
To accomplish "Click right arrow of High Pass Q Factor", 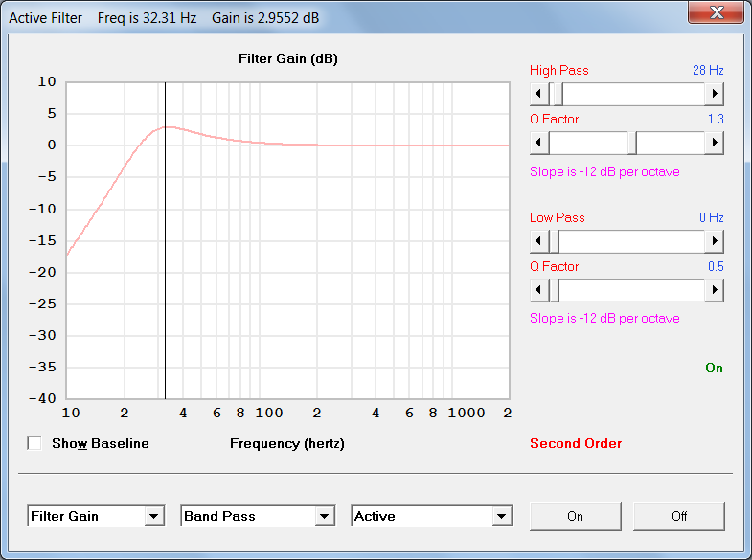I will (x=714, y=143).
